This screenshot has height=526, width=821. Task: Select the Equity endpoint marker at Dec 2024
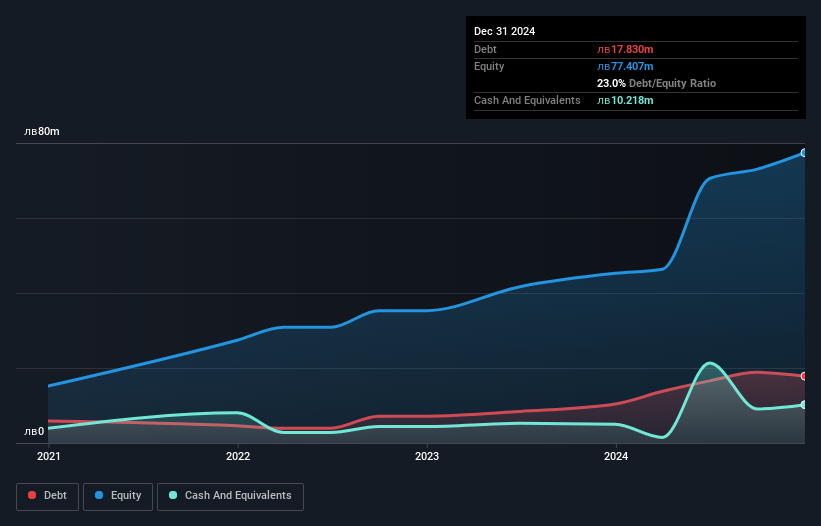coord(804,153)
